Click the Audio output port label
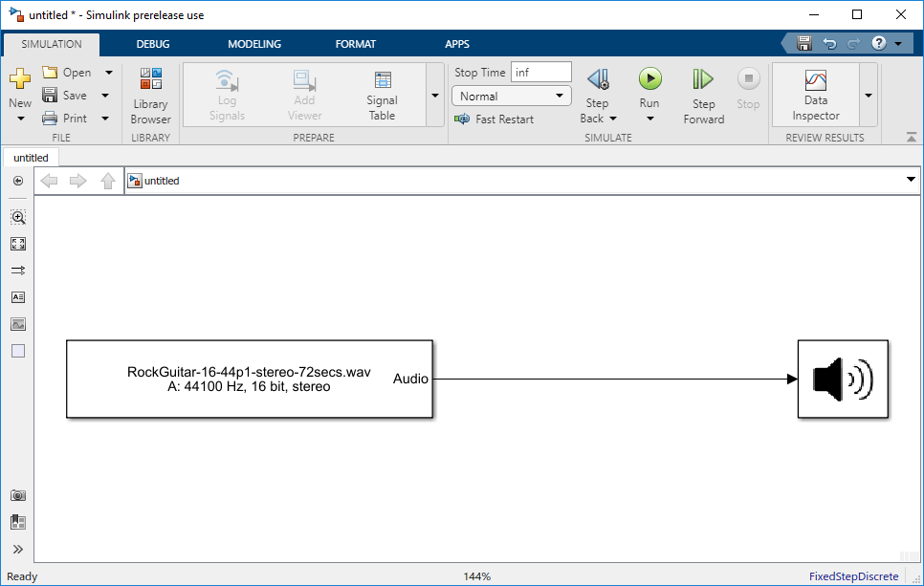Screen dimensions: 924x586 click(x=410, y=379)
